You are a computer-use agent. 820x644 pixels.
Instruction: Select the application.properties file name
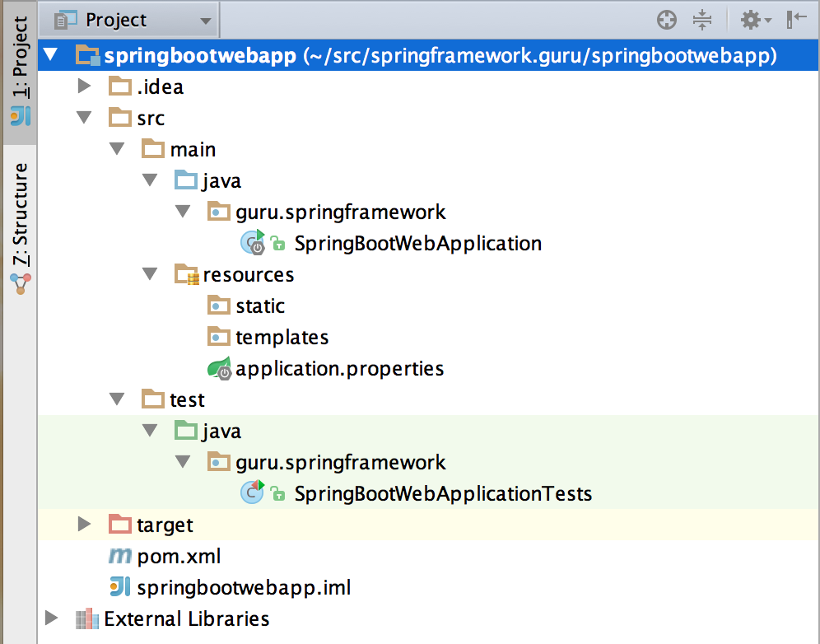tap(339, 369)
